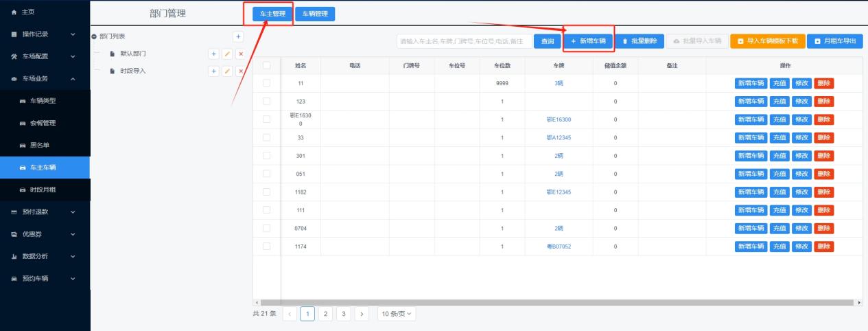Click the pencil edit icon for 时段导入
This screenshot has height=331, width=868.
tap(226, 71)
